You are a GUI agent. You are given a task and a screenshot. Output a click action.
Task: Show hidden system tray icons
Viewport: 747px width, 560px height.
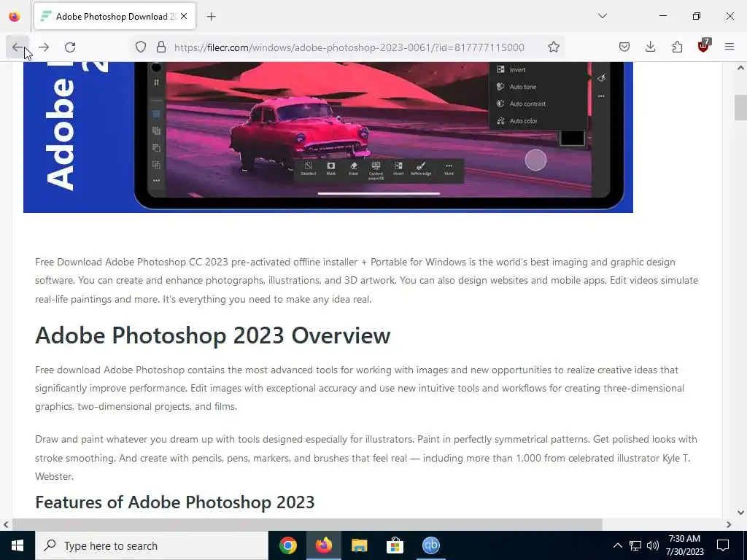coord(617,545)
